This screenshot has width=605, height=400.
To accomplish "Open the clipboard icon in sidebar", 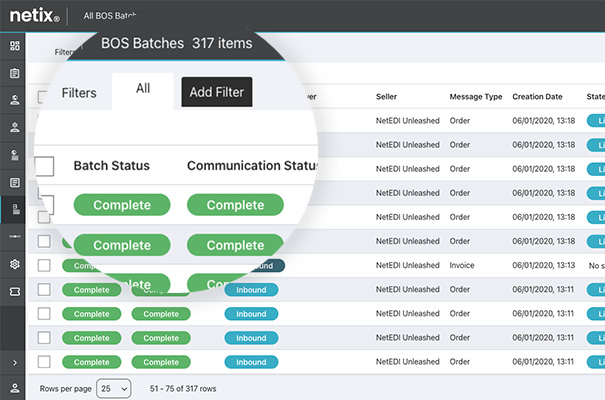I will pyautogui.click(x=15, y=73).
